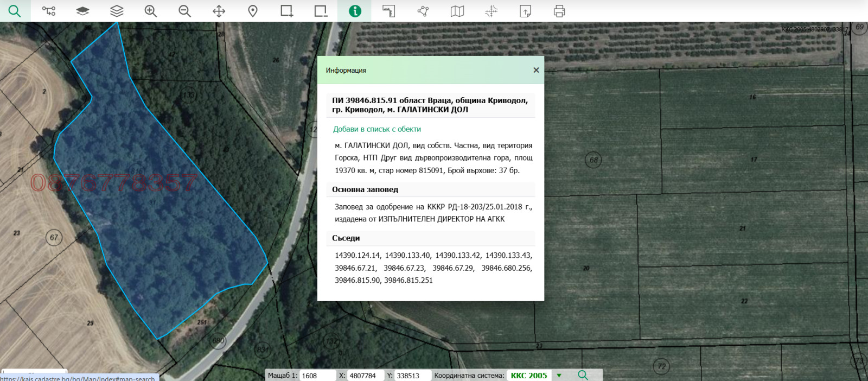Toggle the outlined layers list icon
Screen dimensions: 868x381
(117, 11)
